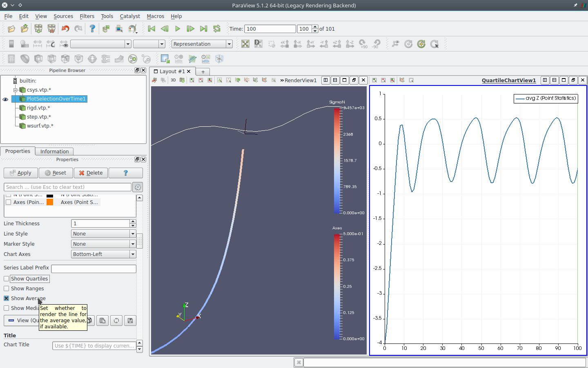Increase Line Thickness with up arrow
The image size is (588, 368).
pyautogui.click(x=133, y=222)
